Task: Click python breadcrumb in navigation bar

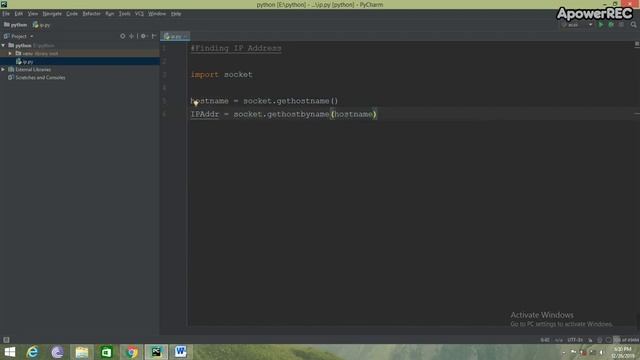Action: pos(16,25)
